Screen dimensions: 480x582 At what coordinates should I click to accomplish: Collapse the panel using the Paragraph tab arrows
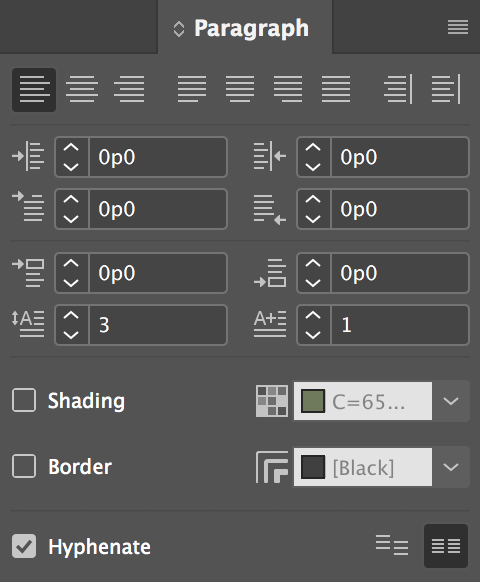(x=179, y=29)
